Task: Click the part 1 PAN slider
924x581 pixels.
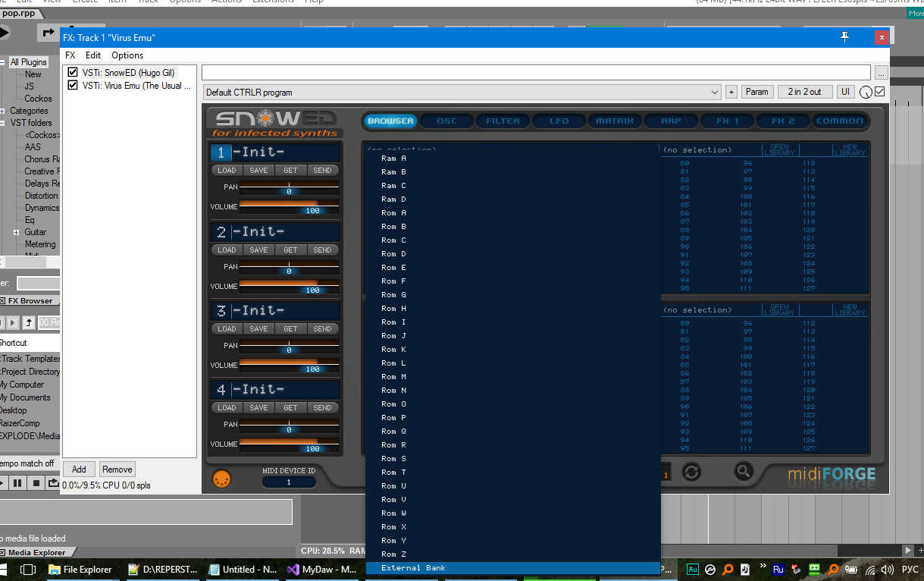Action: pos(290,187)
